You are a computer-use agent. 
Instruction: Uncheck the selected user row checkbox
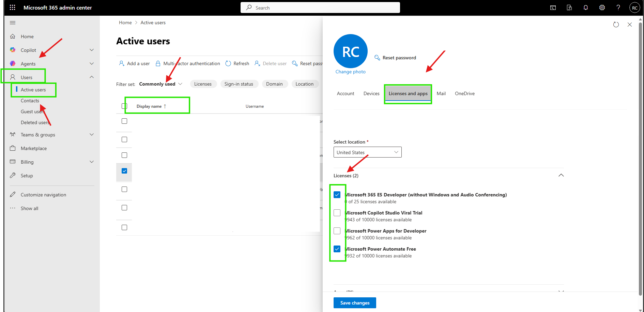124,171
